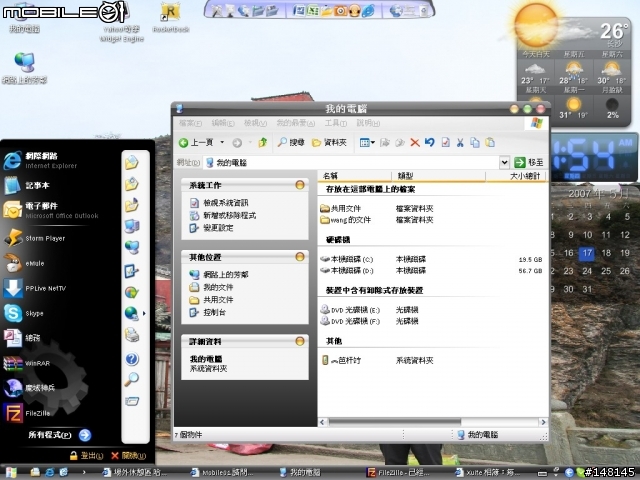Launch Skype from the start menu
This screenshot has width=640, height=480.
24,313
